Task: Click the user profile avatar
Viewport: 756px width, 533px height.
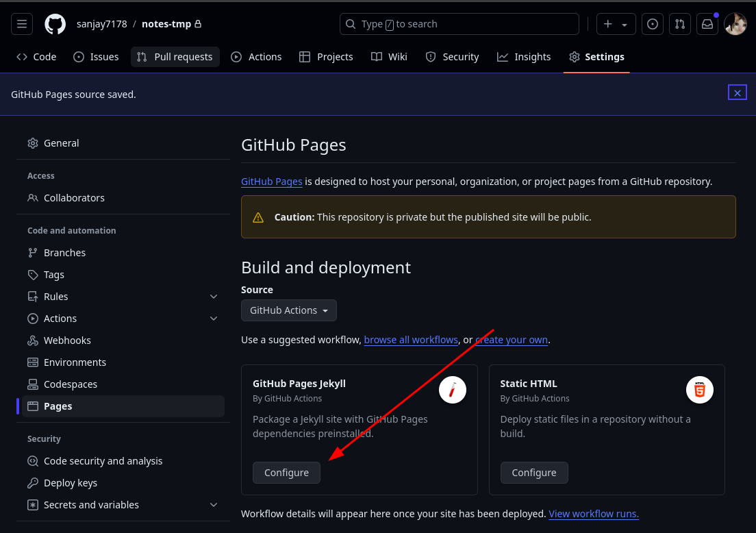Action: (735, 24)
